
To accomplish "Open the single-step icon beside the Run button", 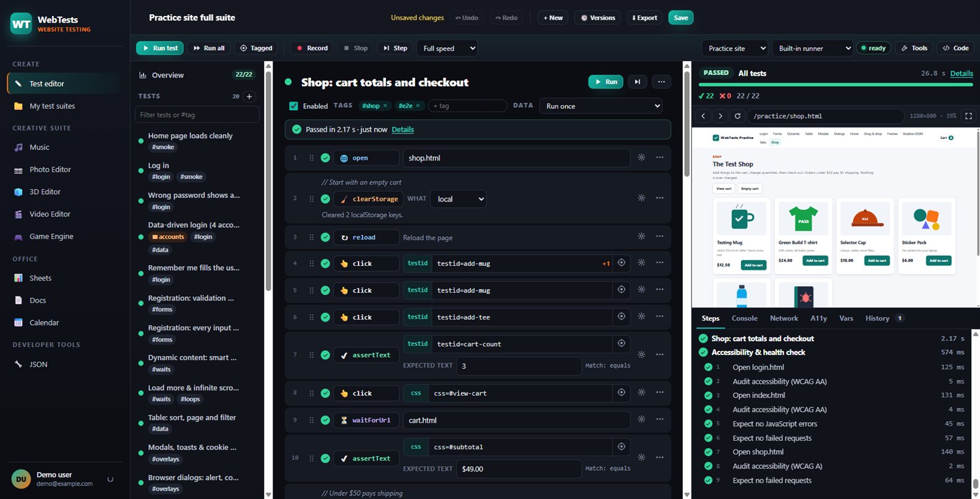I will tap(638, 82).
